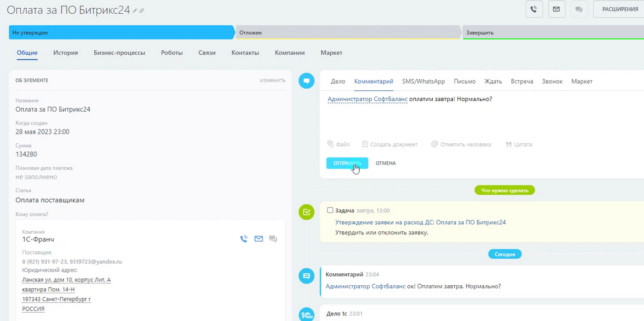Screen dimensions: 644x321
Task: Select the Письмо activity tab
Action: (465, 81)
